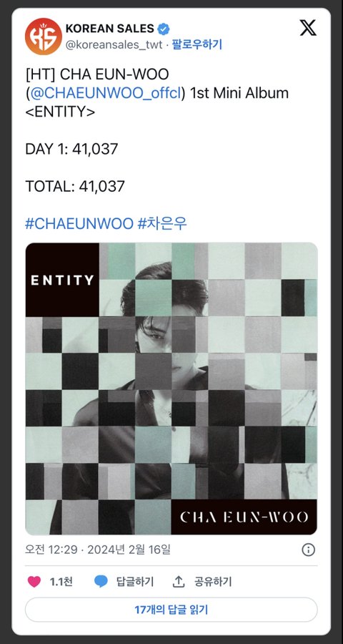The image size is (343, 644).
Task: Click the blue verified badge
Action: click(x=164, y=29)
